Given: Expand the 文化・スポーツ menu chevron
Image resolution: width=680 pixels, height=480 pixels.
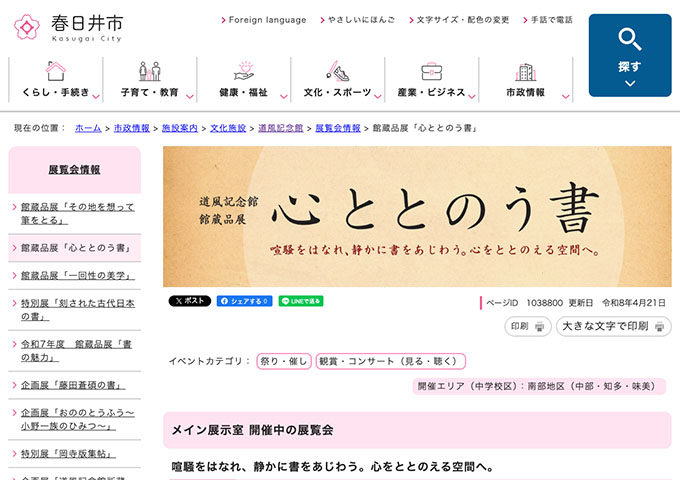Looking at the screenshot, I should [x=378, y=96].
